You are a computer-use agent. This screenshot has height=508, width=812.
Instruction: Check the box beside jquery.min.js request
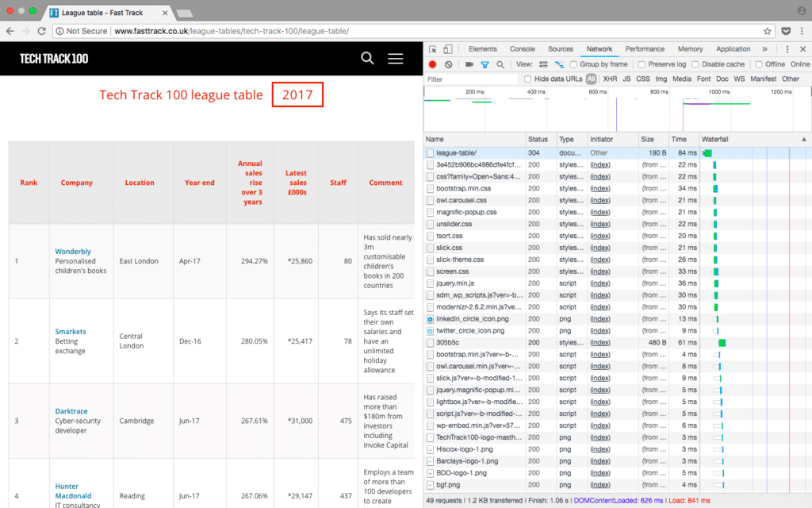click(430, 283)
